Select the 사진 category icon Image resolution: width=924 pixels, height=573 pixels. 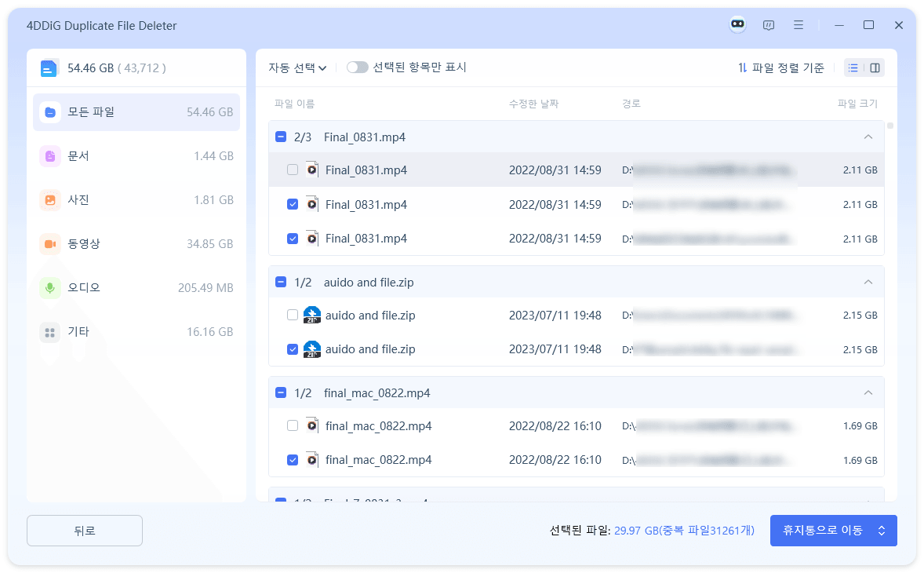tap(49, 199)
